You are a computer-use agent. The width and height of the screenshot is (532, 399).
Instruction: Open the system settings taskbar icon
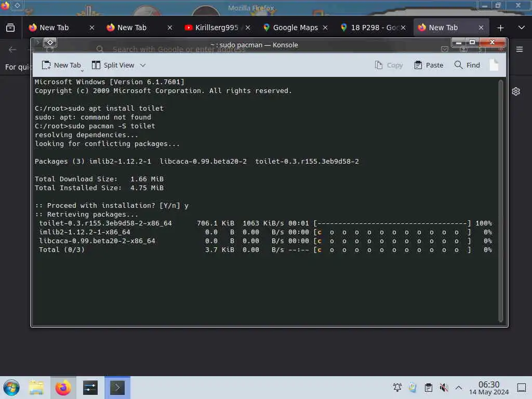pyautogui.click(x=90, y=388)
